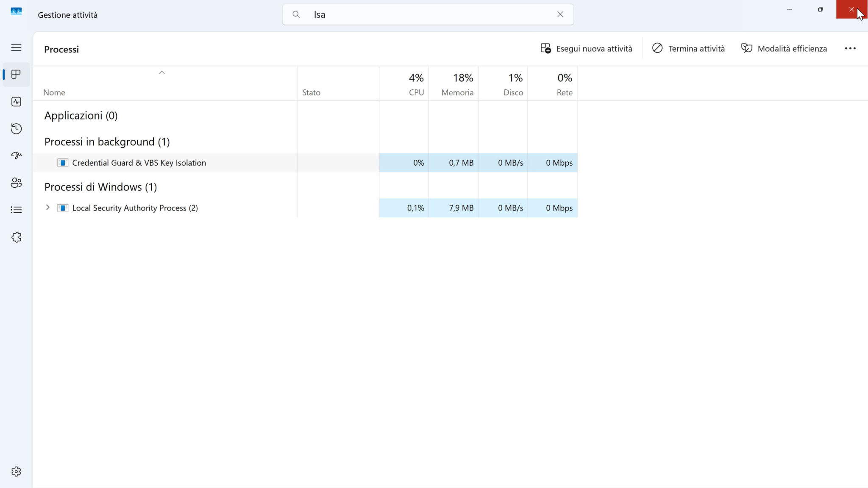Open the App di avvio section
868x488 pixels.
coord(16,155)
